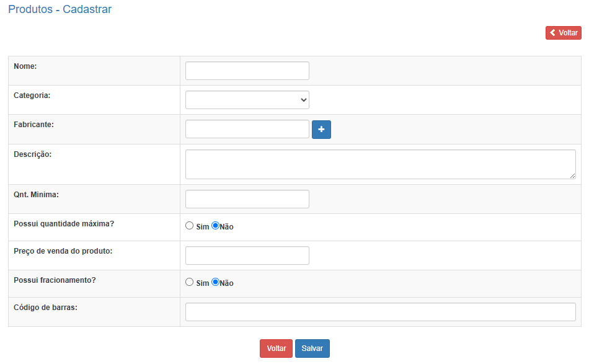Click the Código de barras: label
Screen dimensions: 589x364
pos(45,308)
